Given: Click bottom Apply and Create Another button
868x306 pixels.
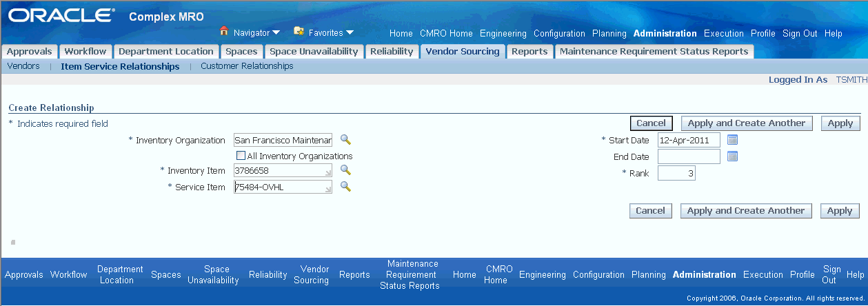Looking at the screenshot, I should coord(746,211).
